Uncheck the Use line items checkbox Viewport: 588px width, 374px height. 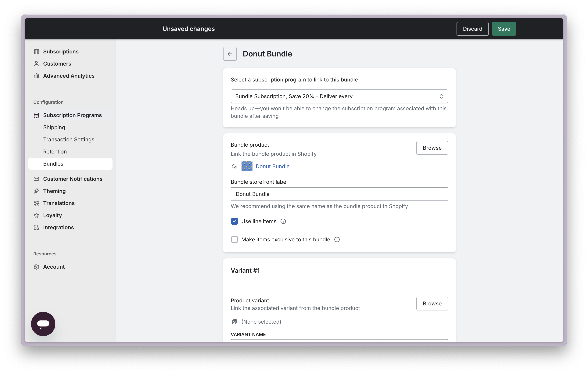pyautogui.click(x=234, y=221)
